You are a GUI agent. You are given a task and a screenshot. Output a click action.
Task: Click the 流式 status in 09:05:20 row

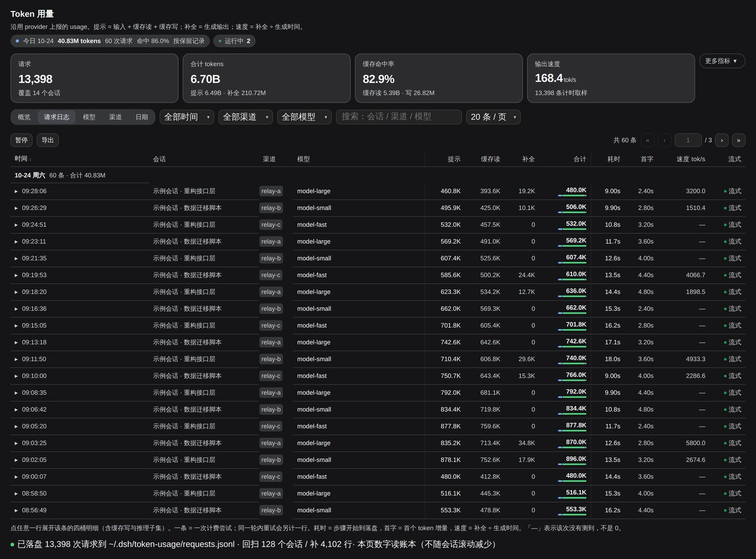pos(732,426)
